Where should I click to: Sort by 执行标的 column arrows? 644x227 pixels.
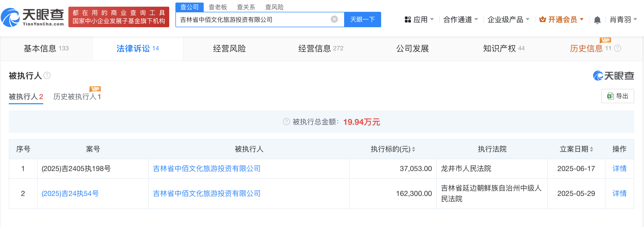coord(414,149)
